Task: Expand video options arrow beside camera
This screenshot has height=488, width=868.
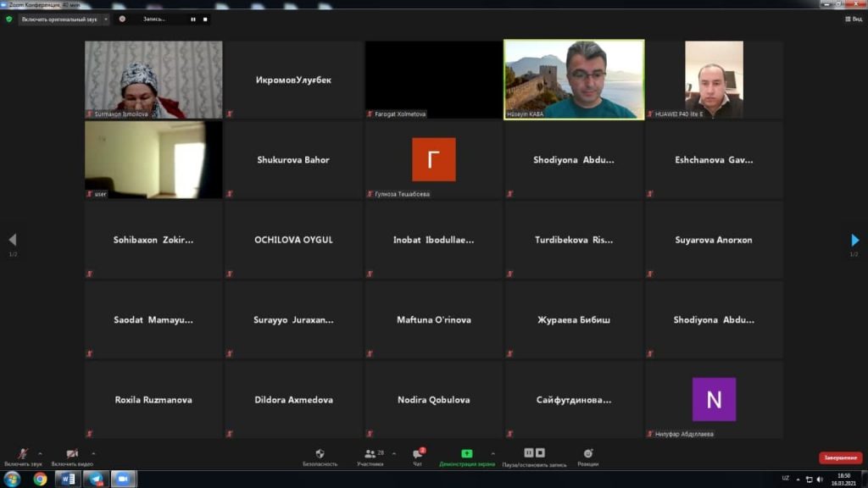Action: (93, 452)
